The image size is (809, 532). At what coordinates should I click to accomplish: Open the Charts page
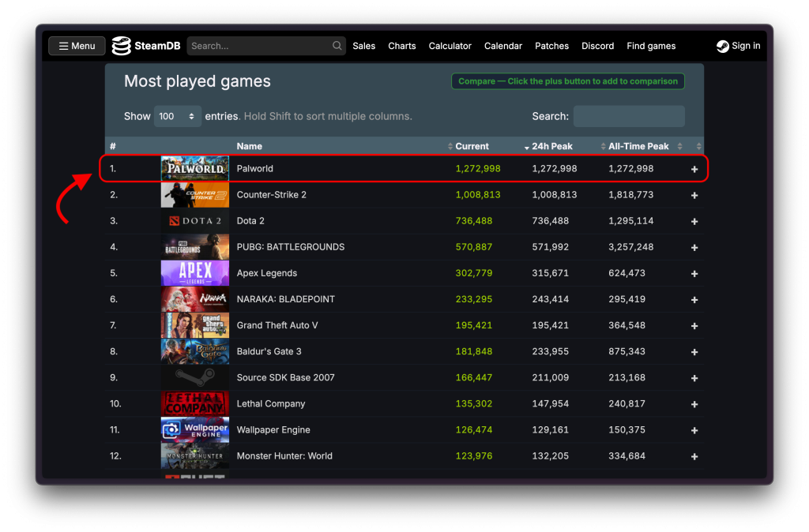tap(402, 46)
